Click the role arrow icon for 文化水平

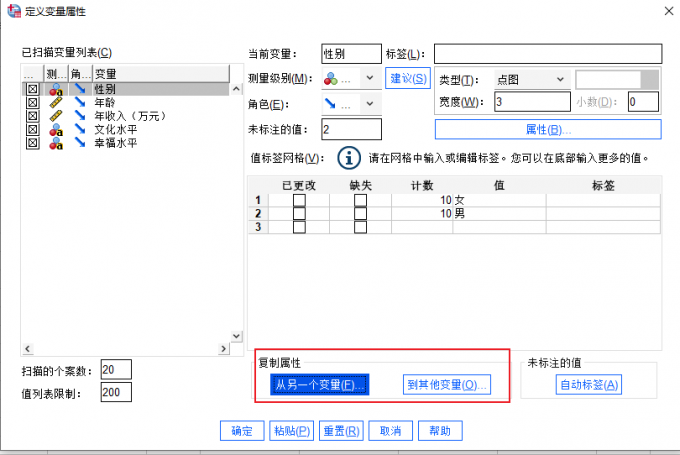[80, 129]
